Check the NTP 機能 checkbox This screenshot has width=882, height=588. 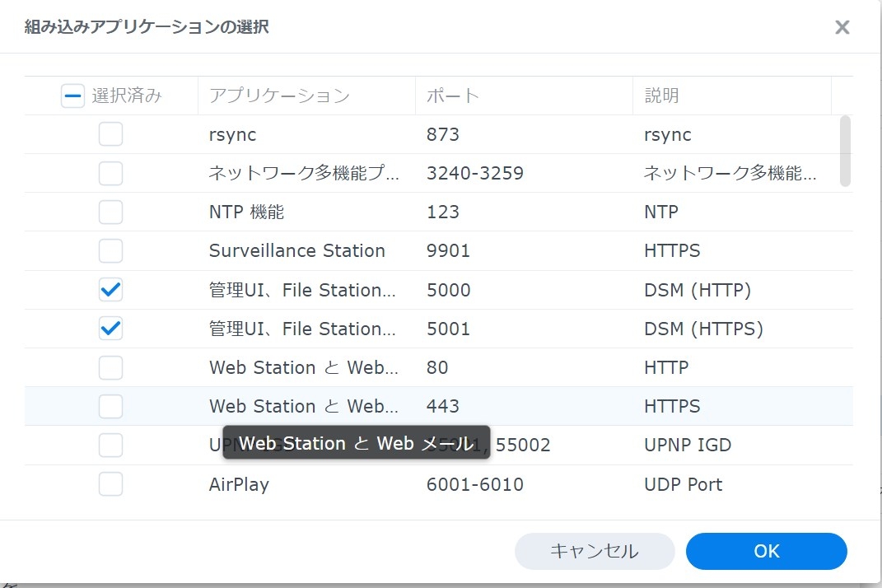(x=110, y=212)
